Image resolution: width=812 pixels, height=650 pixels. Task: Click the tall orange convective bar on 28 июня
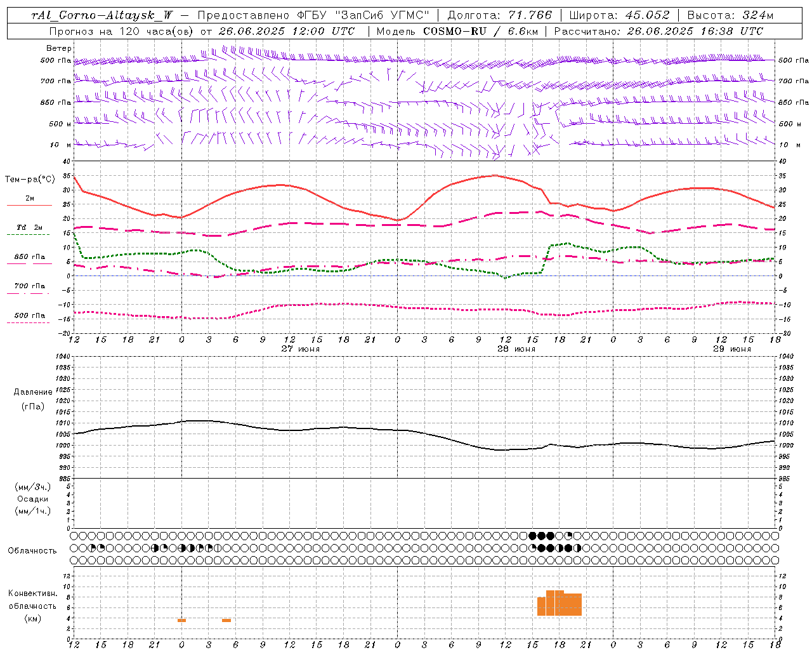click(560, 603)
